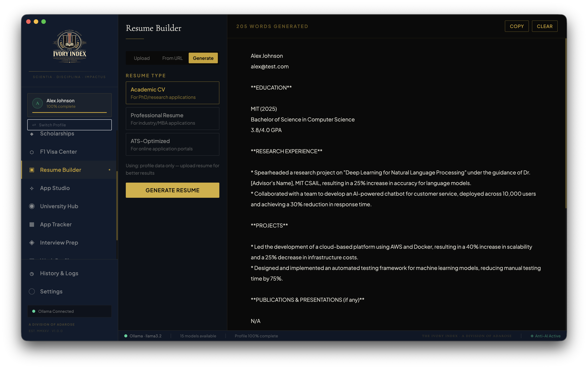Open History & Logs

point(70,273)
